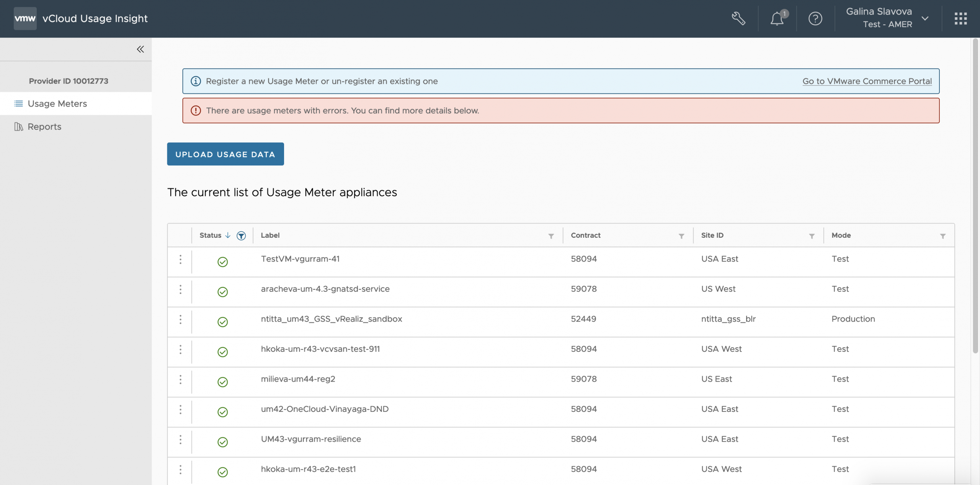The height and width of the screenshot is (485, 980).
Task: Open actions menu for milieva-um44-reg2 row
Action: click(180, 380)
